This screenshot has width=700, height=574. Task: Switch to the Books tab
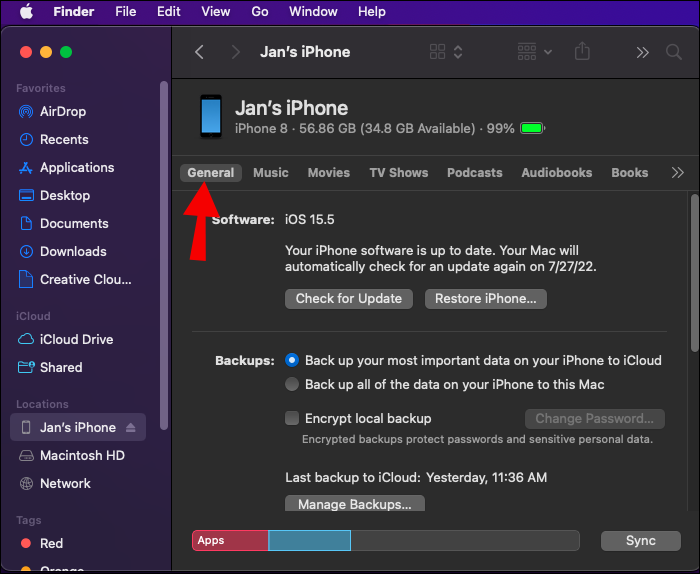pyautogui.click(x=629, y=173)
